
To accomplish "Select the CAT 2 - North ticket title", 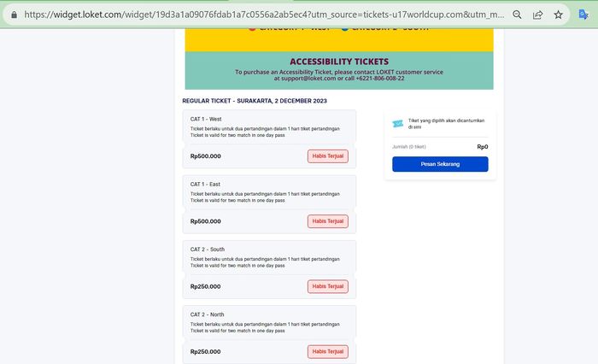I will (x=207, y=314).
